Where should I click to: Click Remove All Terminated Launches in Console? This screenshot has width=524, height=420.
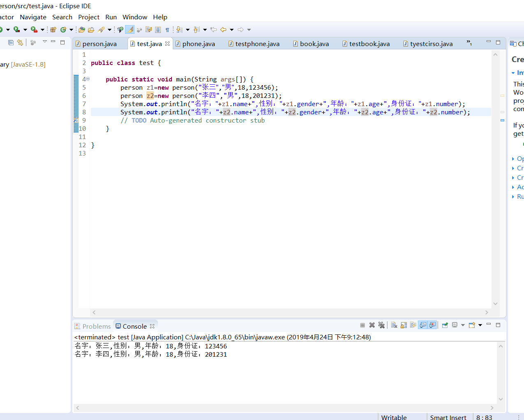point(381,325)
